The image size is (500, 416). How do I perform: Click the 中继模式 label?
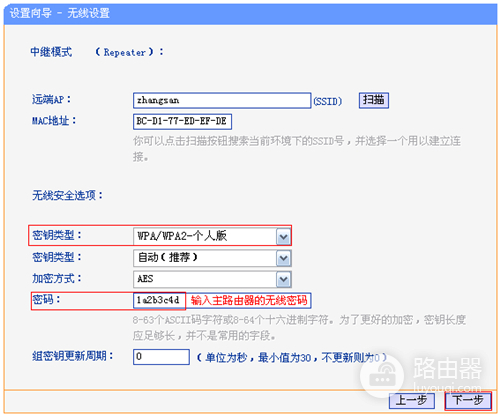click(51, 52)
